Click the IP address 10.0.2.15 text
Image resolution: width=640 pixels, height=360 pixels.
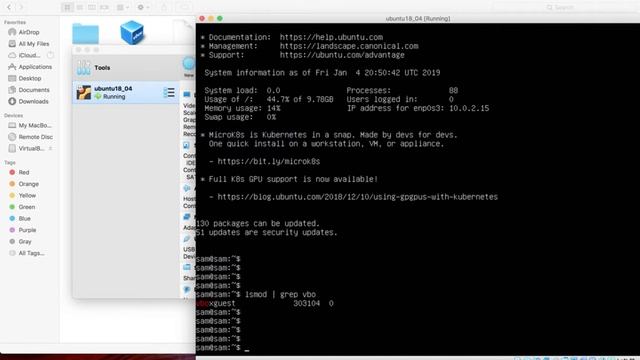(469, 109)
